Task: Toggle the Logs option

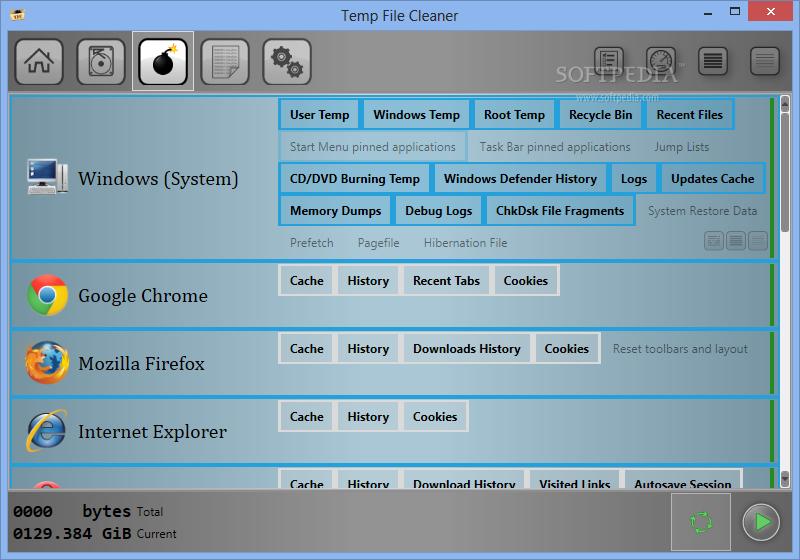Action: [x=634, y=179]
